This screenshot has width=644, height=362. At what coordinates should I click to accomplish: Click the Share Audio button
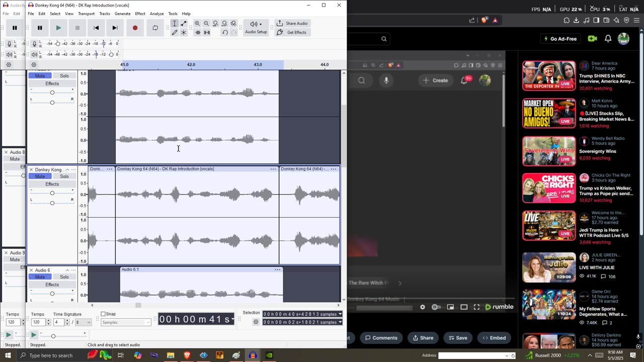[292, 24]
